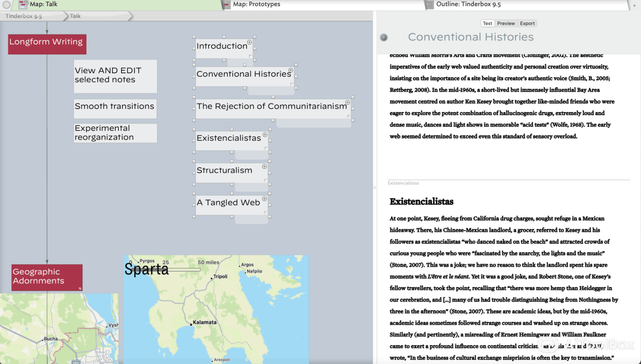Switch text pane to Export mode
Viewport: 641px width, 364px height.
click(527, 23)
